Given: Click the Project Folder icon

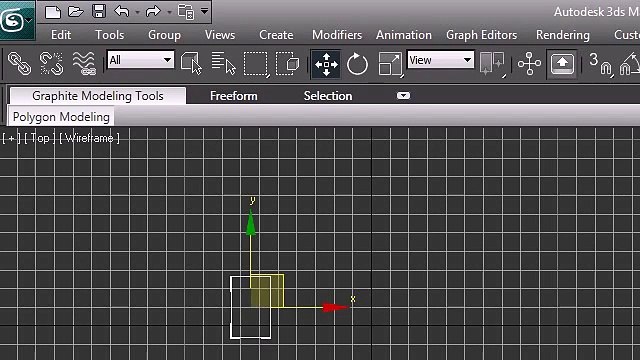Looking at the screenshot, I should [186, 12].
